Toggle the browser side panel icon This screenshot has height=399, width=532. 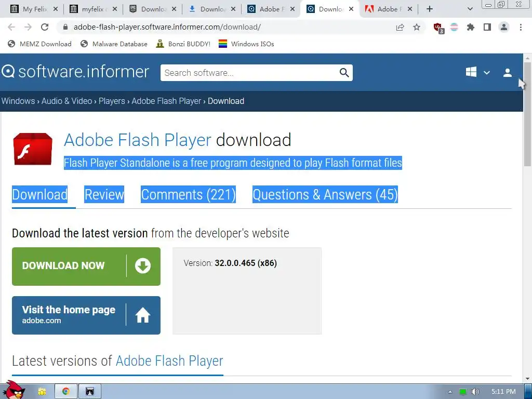pos(487,27)
